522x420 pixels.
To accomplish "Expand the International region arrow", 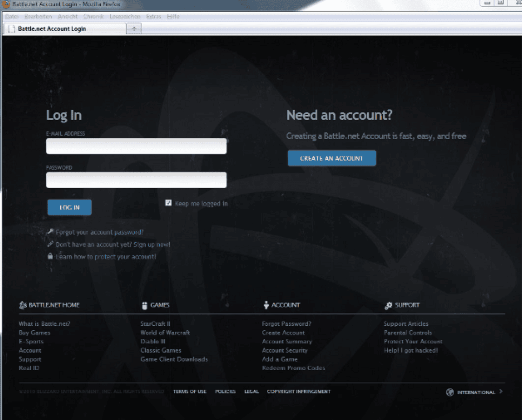I will [501, 391].
